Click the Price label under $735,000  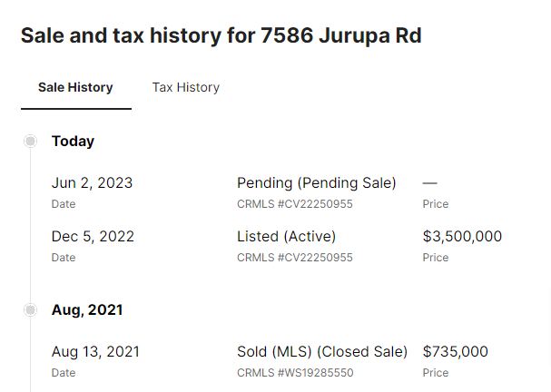tap(436, 373)
